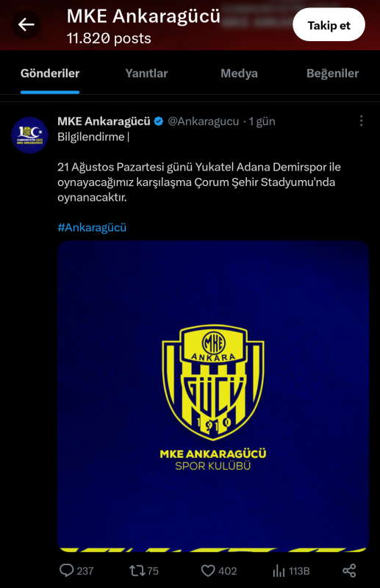380x588 pixels.
Task: Click the tweet text about Çorum Şehir Stadyumu
Action: click(198, 182)
